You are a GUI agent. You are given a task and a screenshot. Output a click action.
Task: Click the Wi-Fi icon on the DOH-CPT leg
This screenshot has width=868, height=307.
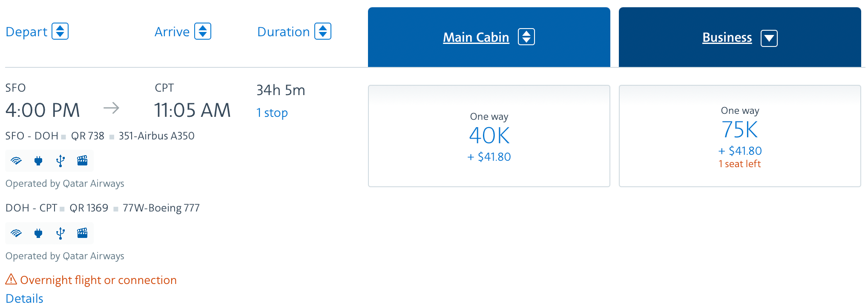tap(16, 233)
